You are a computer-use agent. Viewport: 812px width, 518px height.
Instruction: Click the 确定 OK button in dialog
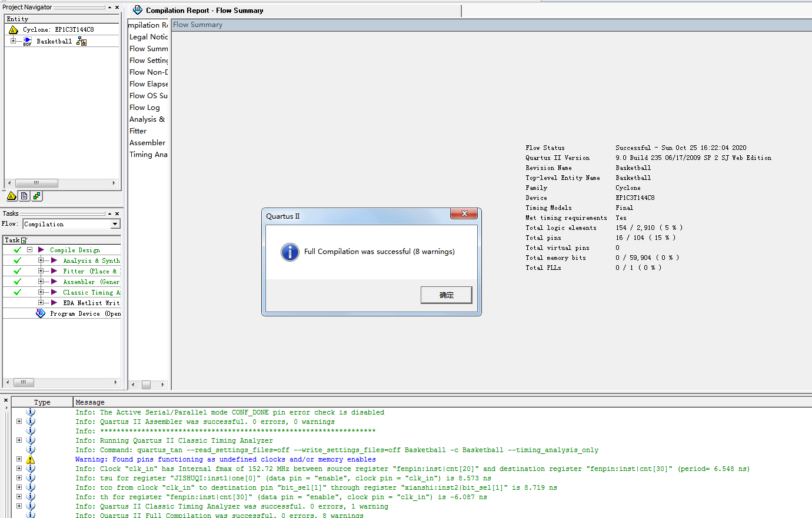[x=446, y=295]
